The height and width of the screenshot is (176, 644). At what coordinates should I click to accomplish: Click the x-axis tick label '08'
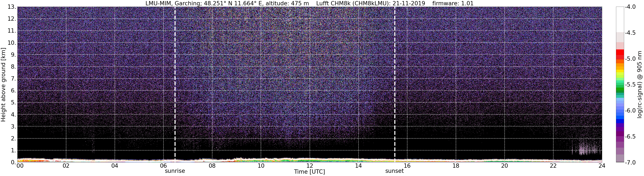(212, 166)
